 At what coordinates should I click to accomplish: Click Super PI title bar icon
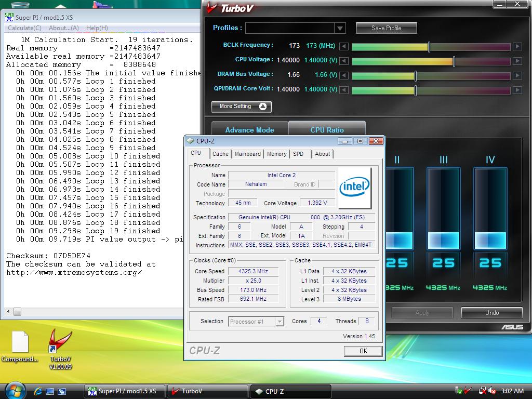coord(9,17)
